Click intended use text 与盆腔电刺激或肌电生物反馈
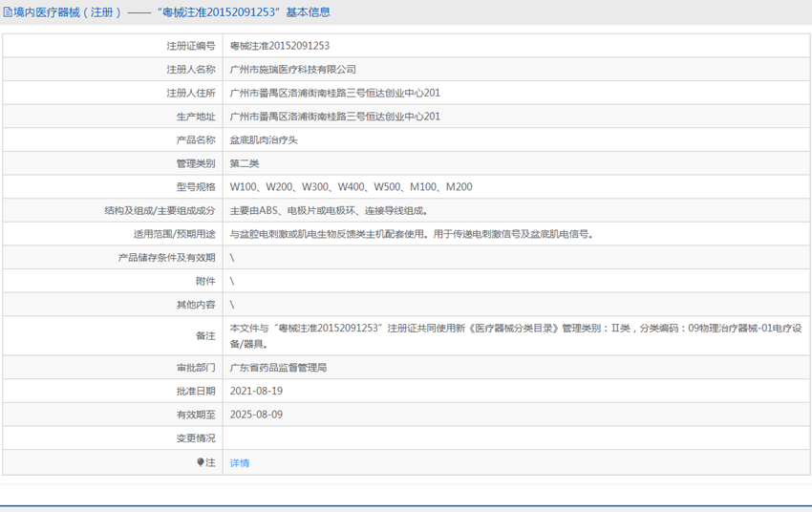The image size is (812, 512). pos(411,234)
